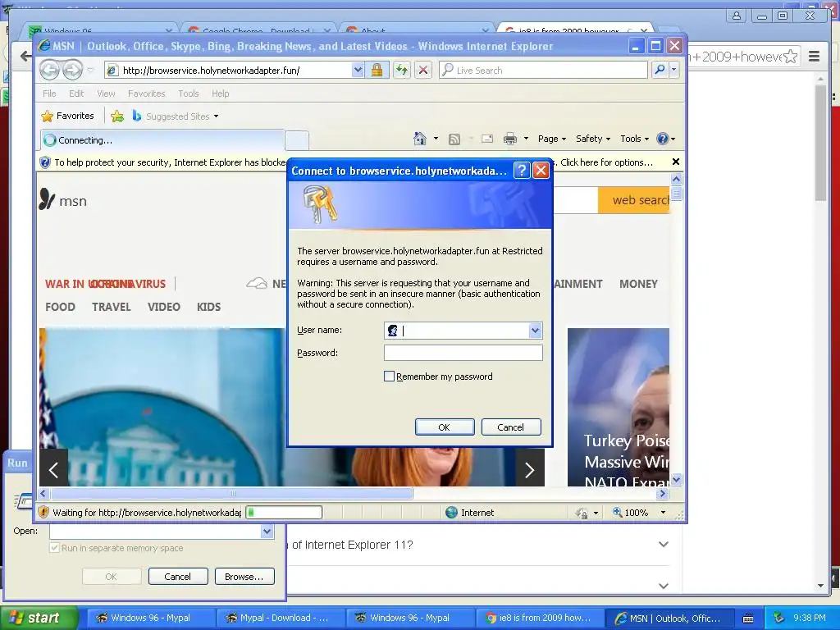
Task: Click the Read Mail envelope icon
Action: coord(487,139)
